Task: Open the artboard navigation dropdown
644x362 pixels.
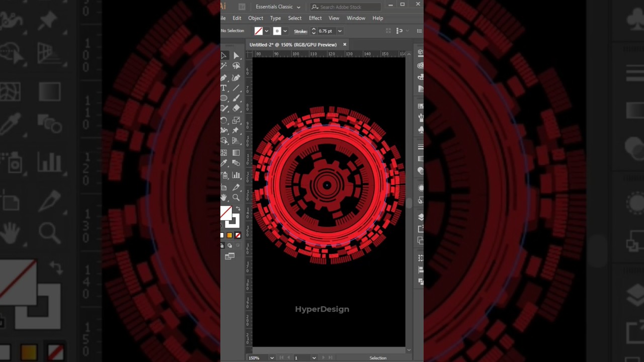Action: pos(313,358)
